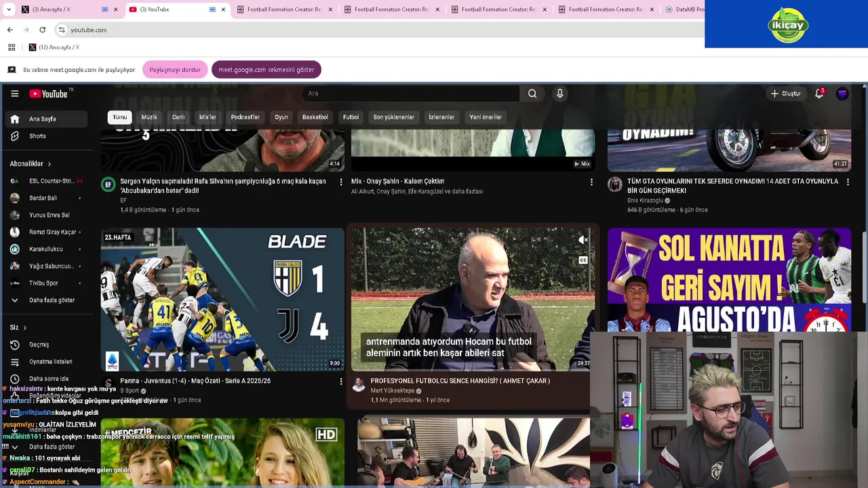Select the Mix'ler filter chip
Screen dimensions: 868x488
click(x=208, y=117)
